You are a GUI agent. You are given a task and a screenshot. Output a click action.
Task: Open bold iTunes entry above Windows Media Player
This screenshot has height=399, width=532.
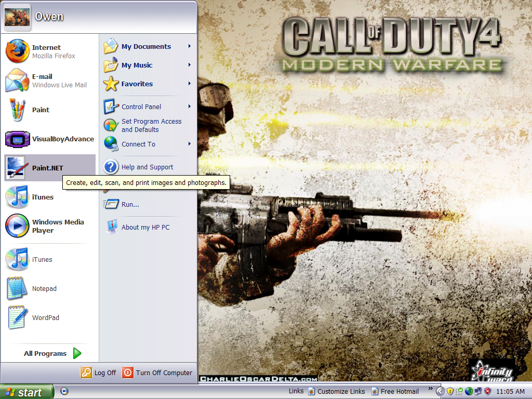(x=17, y=197)
